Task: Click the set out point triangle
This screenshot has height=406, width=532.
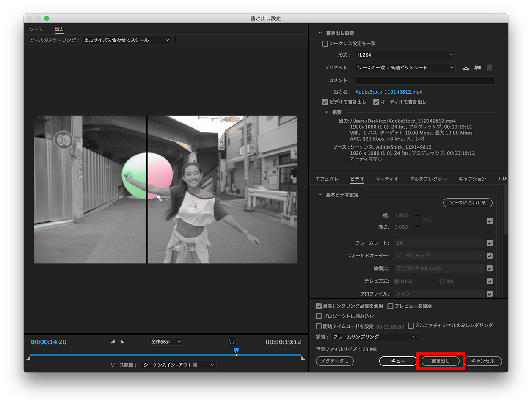Action: pos(123,342)
